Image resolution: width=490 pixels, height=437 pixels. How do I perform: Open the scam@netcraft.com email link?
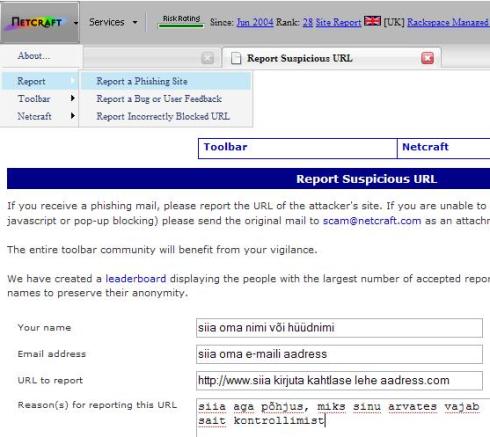pos(372,221)
